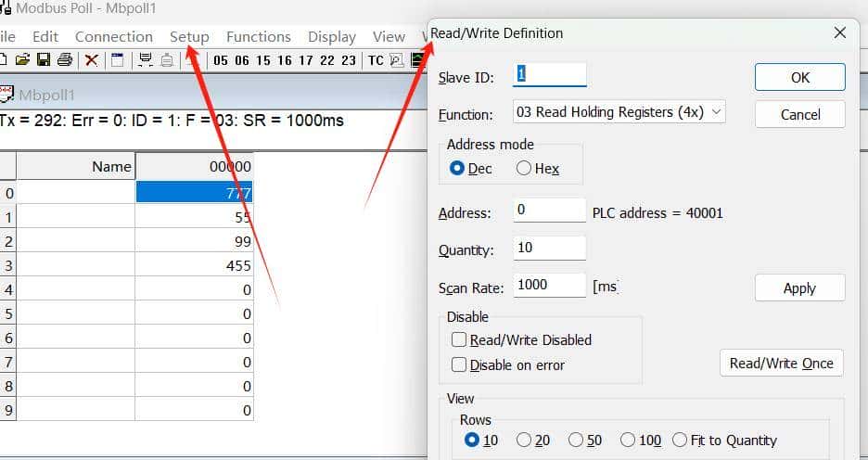The image size is (868, 460).
Task: Click function 22 mask write button
Action: coord(327,60)
